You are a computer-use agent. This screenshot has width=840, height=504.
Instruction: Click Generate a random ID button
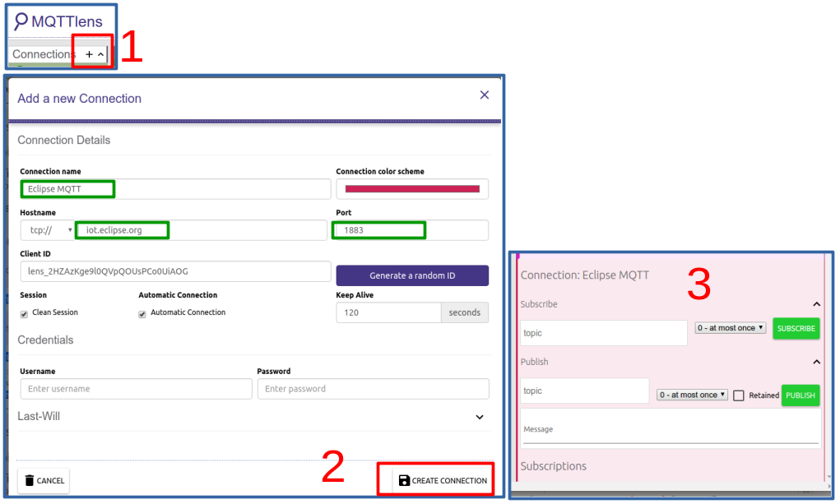point(412,275)
